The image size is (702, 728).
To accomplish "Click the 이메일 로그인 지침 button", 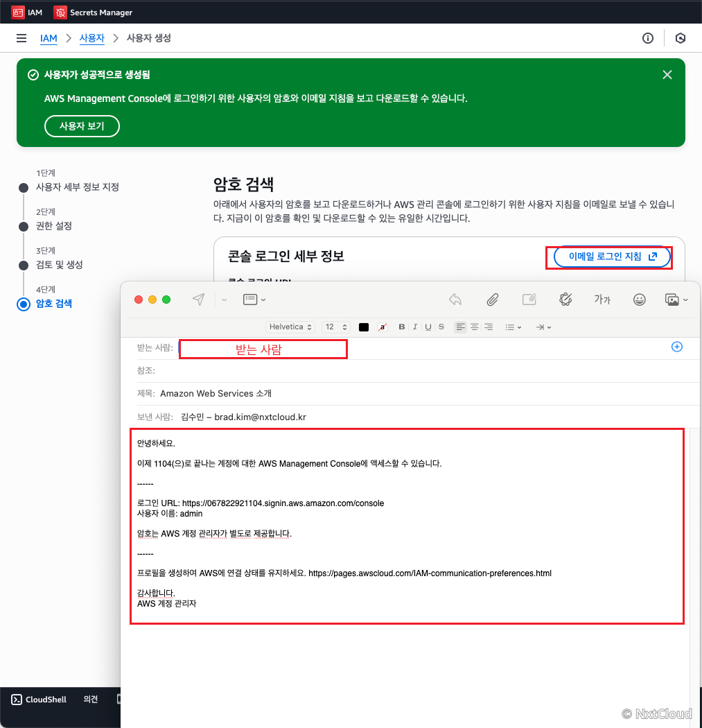I will pyautogui.click(x=613, y=257).
